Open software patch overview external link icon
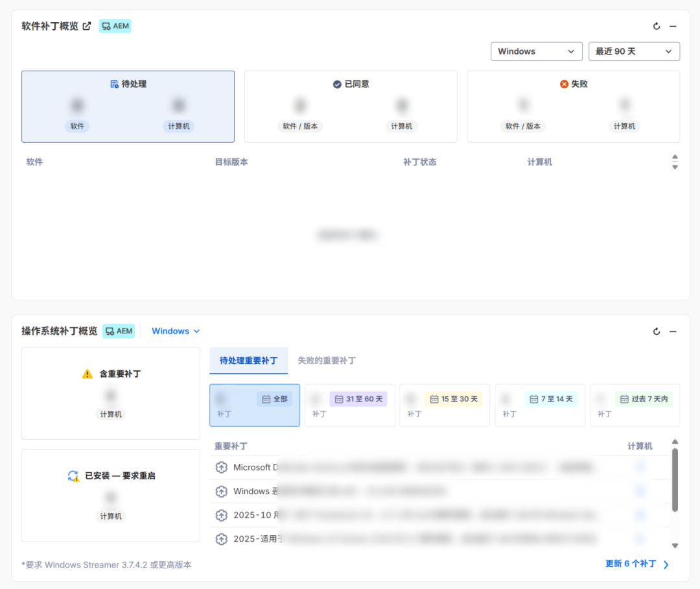700x589 pixels. coord(87,27)
